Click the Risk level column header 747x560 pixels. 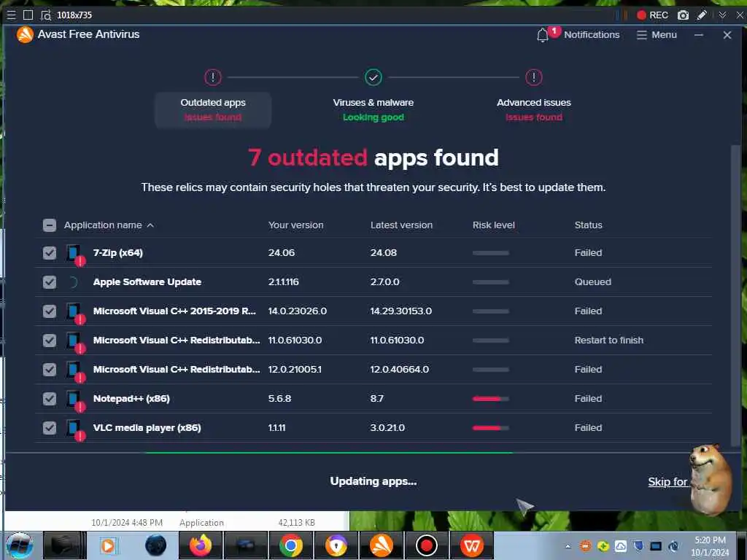pos(494,225)
